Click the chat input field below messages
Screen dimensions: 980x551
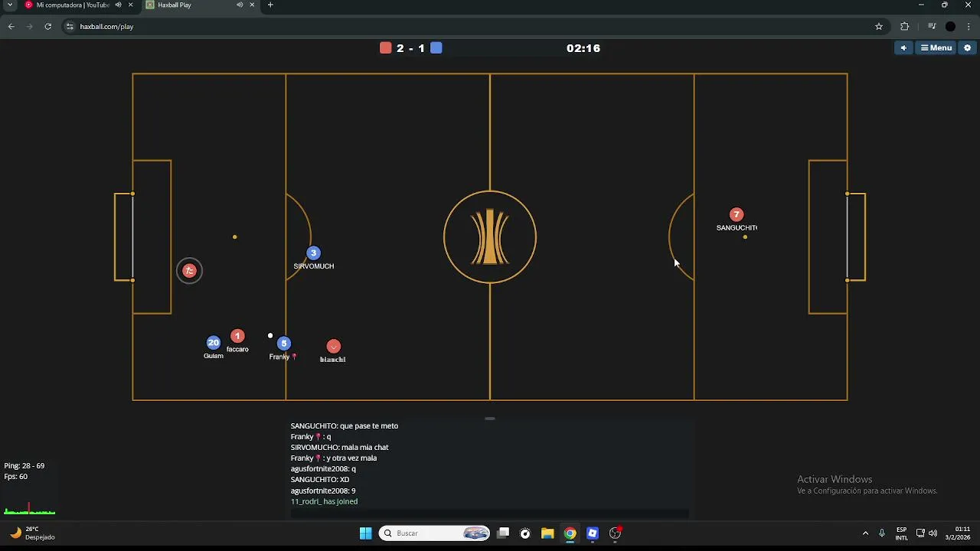pyautogui.click(x=490, y=514)
